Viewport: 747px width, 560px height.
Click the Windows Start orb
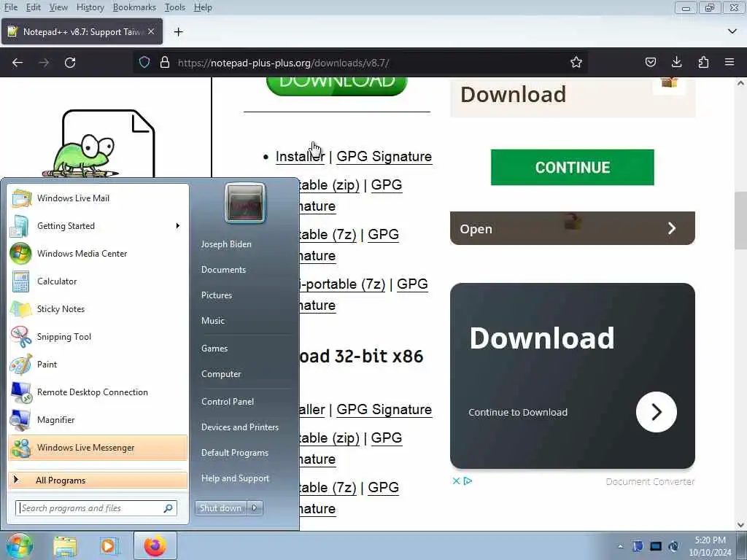[19, 545]
